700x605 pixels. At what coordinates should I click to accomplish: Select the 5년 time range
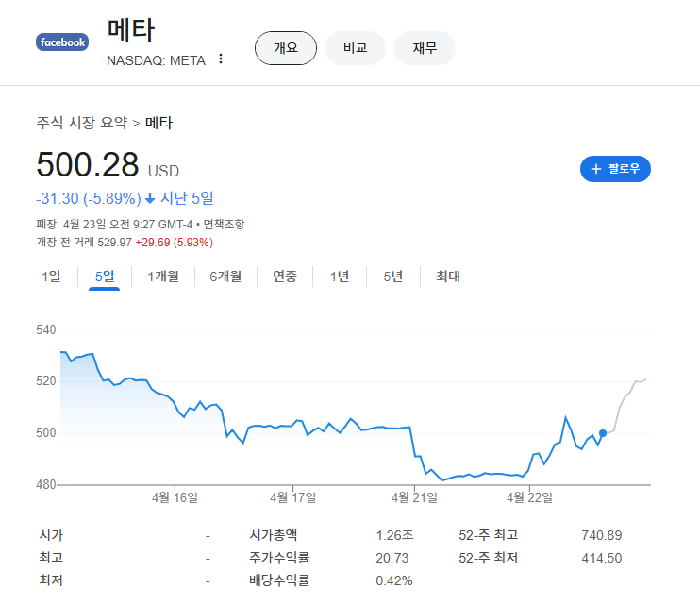coord(392,277)
